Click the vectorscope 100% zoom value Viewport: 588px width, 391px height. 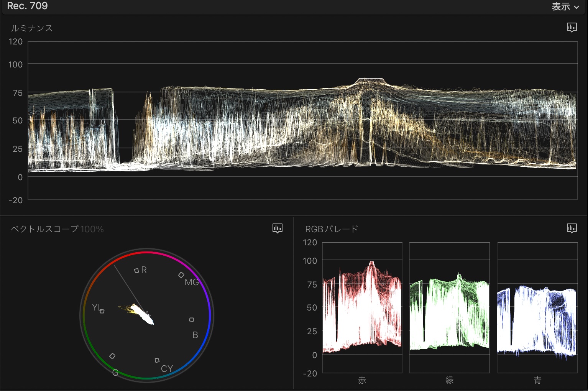[x=92, y=229]
